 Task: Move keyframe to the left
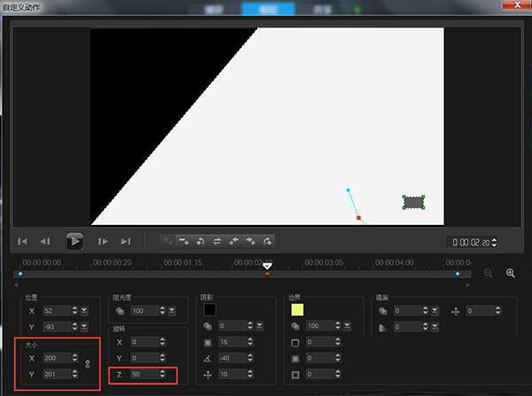[234, 241]
